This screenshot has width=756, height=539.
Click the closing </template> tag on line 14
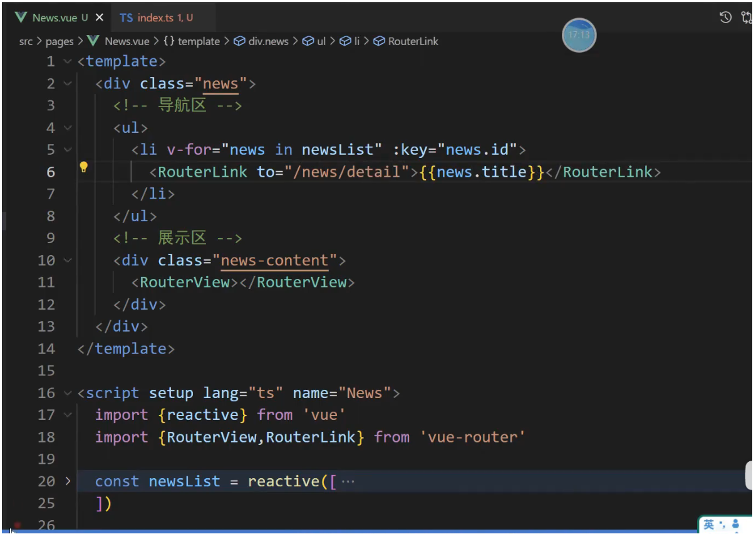pyautogui.click(x=126, y=348)
